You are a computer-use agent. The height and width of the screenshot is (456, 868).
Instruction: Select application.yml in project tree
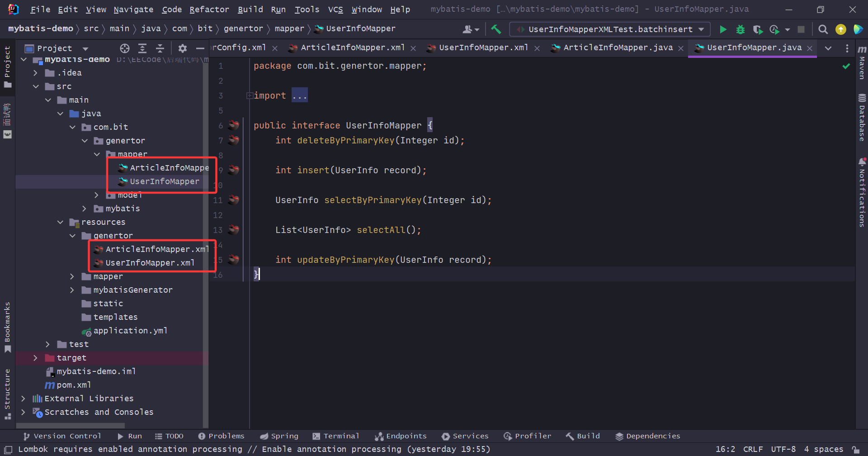[130, 331]
